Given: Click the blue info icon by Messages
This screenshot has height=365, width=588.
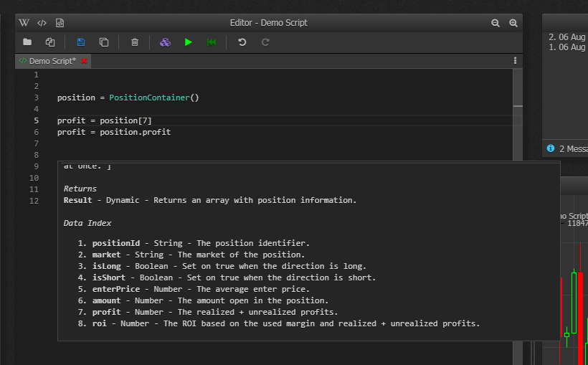Looking at the screenshot, I should point(551,148).
